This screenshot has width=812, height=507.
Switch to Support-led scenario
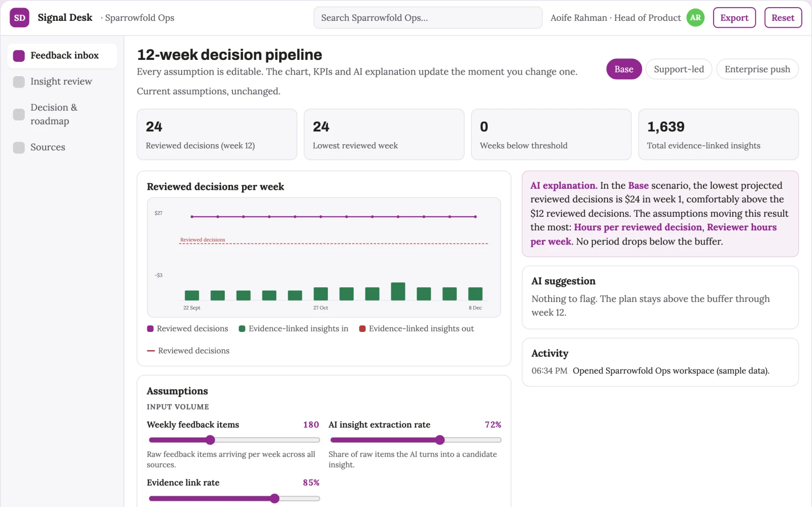pos(679,70)
